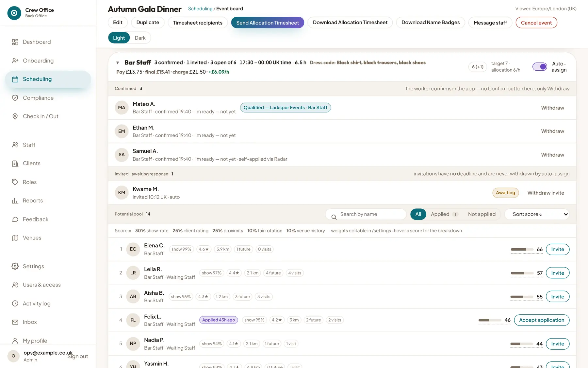The image size is (588, 368).
Task: Open Dashboard grid icon in sidebar
Action: pyautogui.click(x=15, y=42)
